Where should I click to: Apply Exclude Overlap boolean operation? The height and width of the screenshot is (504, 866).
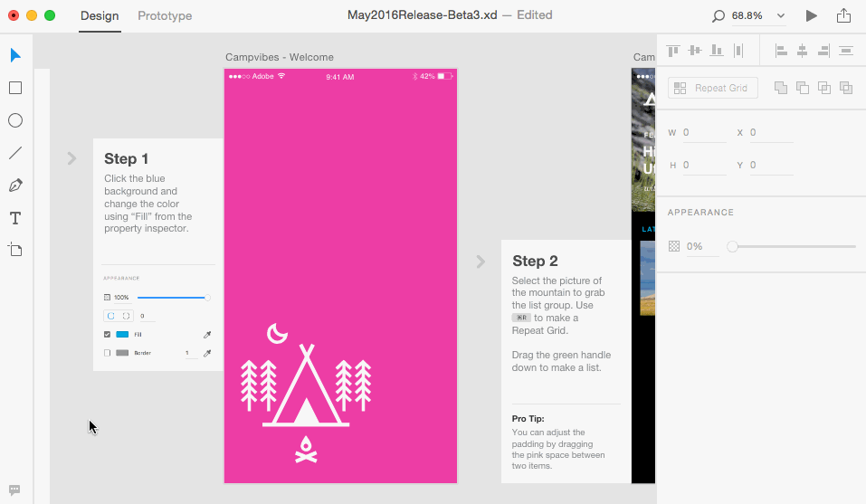845,88
